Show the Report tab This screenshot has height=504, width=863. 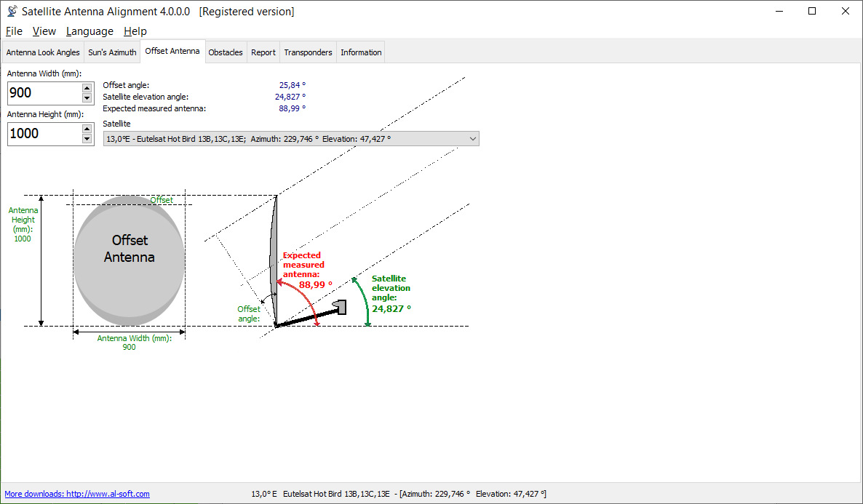coord(263,52)
